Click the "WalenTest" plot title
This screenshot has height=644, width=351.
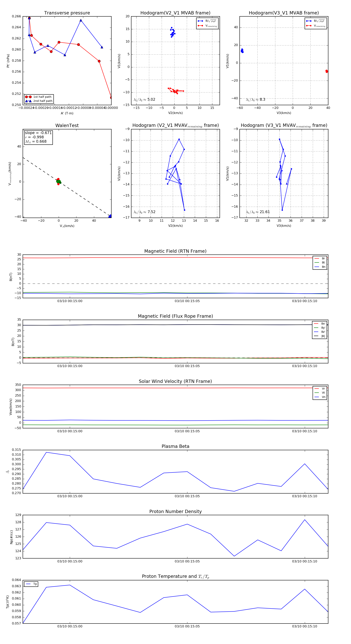tap(67, 125)
